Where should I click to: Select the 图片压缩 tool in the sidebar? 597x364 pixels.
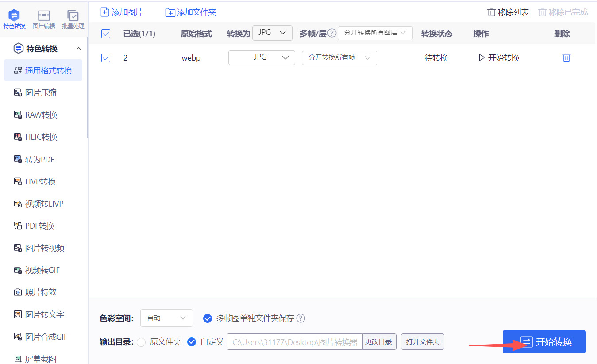click(39, 92)
